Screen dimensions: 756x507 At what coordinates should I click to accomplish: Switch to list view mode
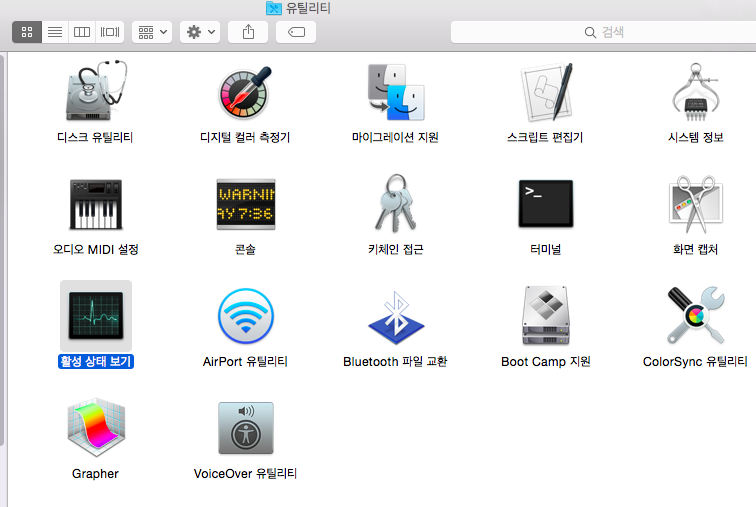click(55, 32)
